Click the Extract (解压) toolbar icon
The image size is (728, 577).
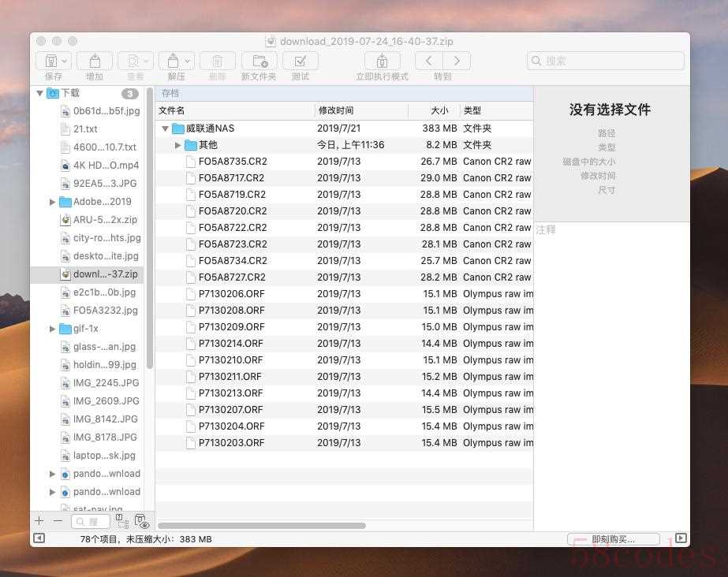pos(172,61)
